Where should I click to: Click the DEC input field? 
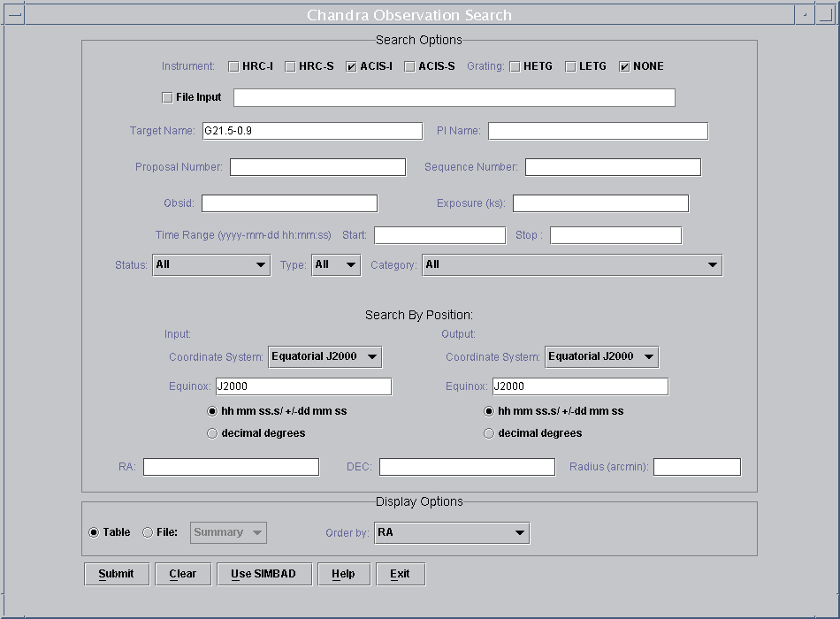pos(467,467)
